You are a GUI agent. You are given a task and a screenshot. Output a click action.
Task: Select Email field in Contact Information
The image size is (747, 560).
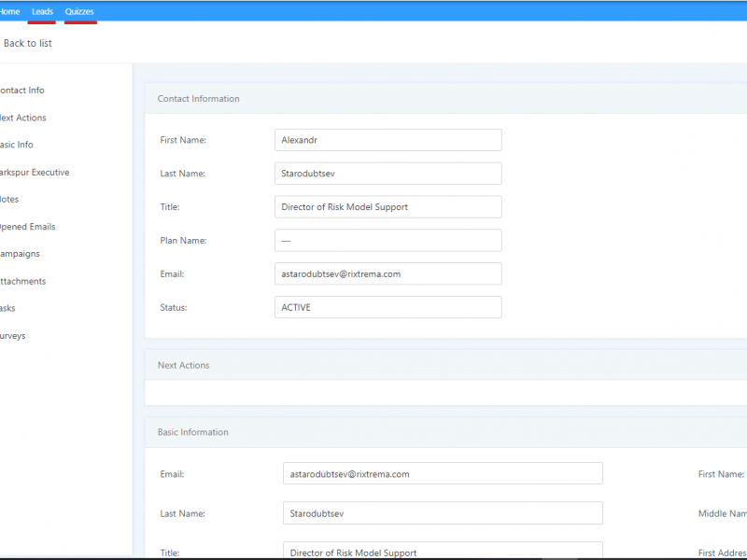point(388,273)
